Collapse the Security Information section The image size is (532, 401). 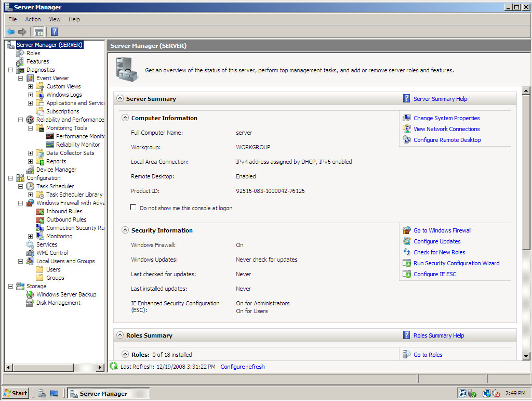click(x=125, y=230)
